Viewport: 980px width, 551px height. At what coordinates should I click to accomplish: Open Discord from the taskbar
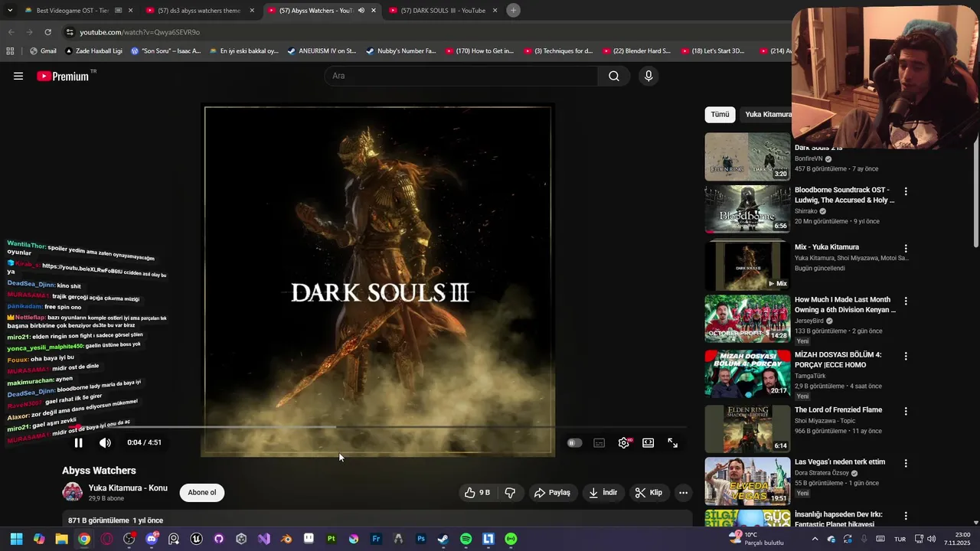(152, 539)
